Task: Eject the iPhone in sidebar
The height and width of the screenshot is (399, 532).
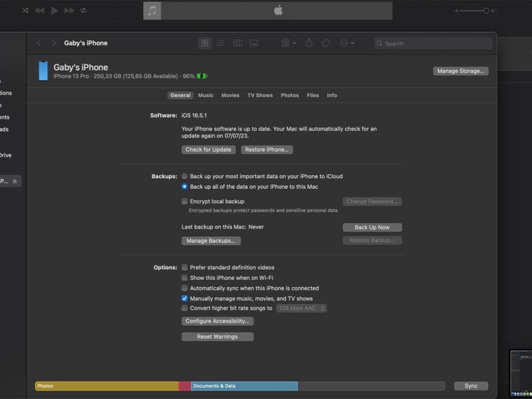Action: point(15,181)
